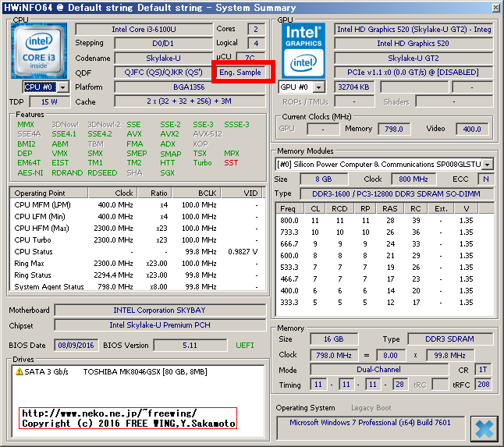Open the CPU #0 selector dropdown

click(x=63, y=87)
